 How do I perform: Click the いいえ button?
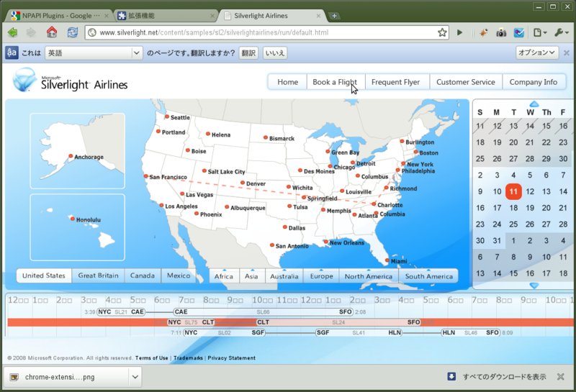point(275,53)
